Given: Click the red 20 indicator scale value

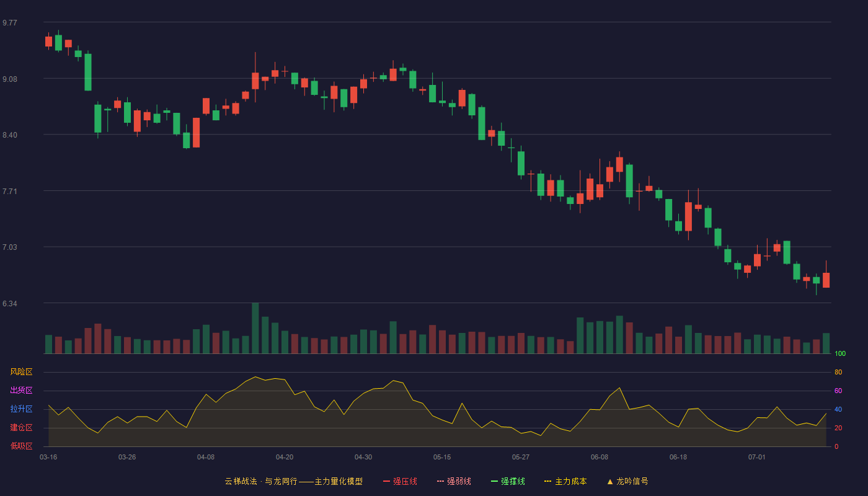Looking at the screenshot, I should [x=838, y=428].
